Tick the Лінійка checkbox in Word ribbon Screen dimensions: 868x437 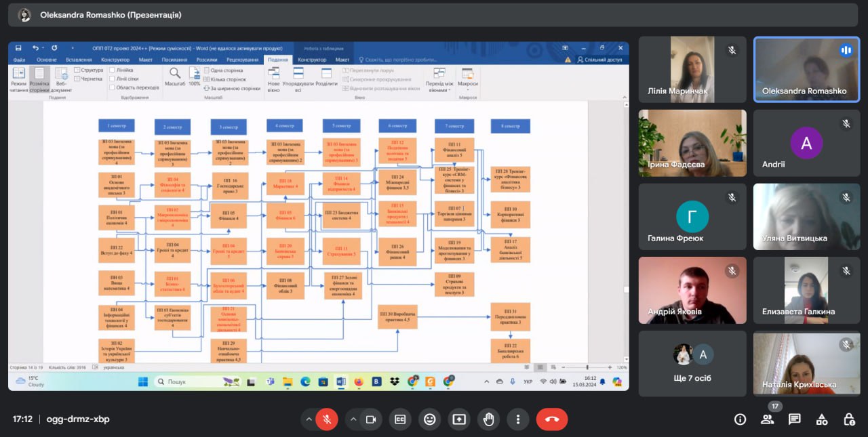(x=112, y=70)
